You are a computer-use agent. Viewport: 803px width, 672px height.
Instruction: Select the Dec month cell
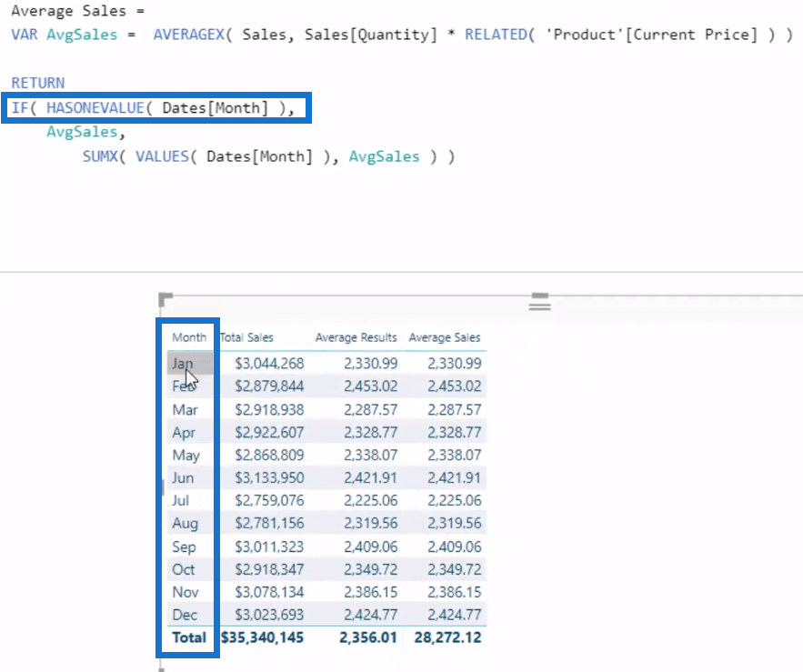point(185,614)
